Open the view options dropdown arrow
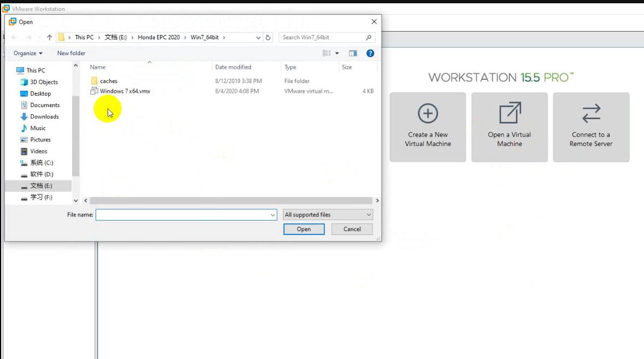 click(x=337, y=54)
